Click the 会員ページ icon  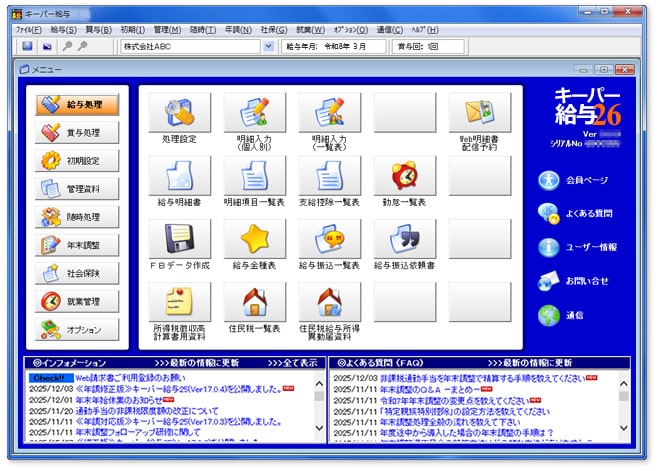pyautogui.click(x=549, y=181)
